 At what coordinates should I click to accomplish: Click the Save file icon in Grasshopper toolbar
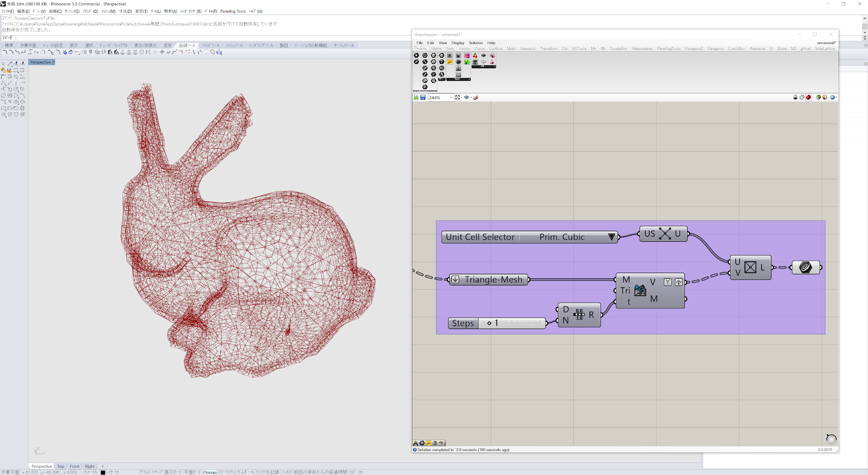423,98
